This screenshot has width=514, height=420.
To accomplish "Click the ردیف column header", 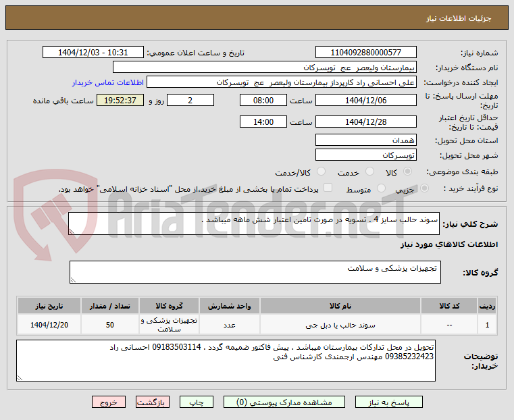I will tap(487, 306).
